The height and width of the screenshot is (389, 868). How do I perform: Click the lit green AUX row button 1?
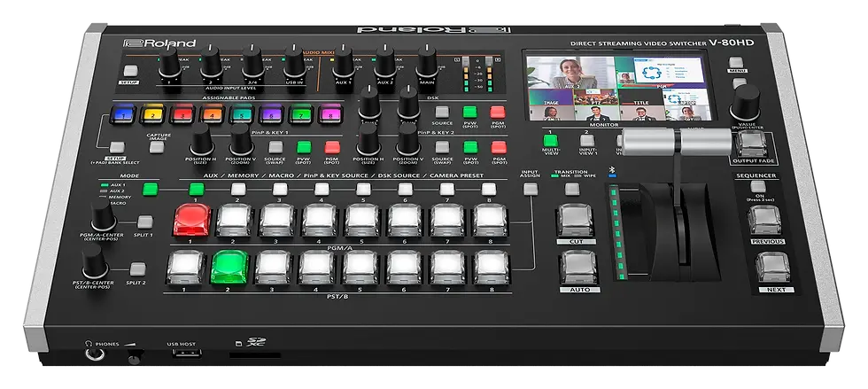pos(196,190)
